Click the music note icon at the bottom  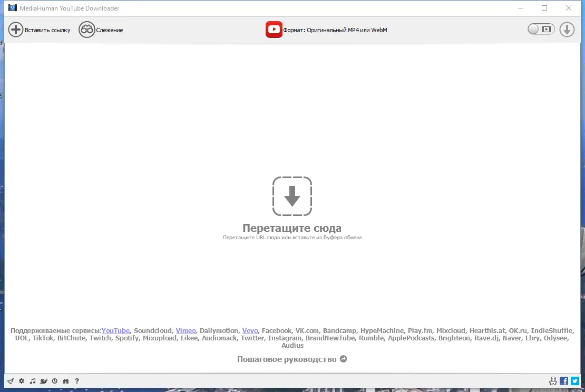[x=33, y=381]
